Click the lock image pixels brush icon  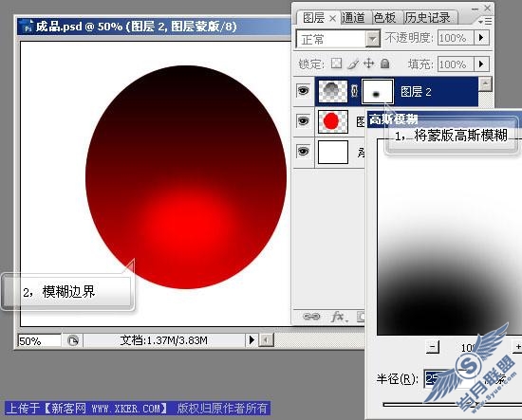[353, 64]
